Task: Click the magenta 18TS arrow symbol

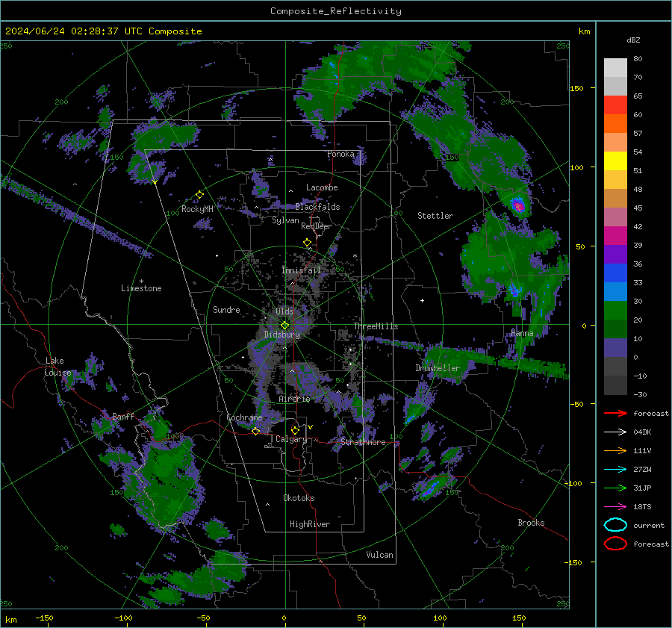Action: [615, 507]
